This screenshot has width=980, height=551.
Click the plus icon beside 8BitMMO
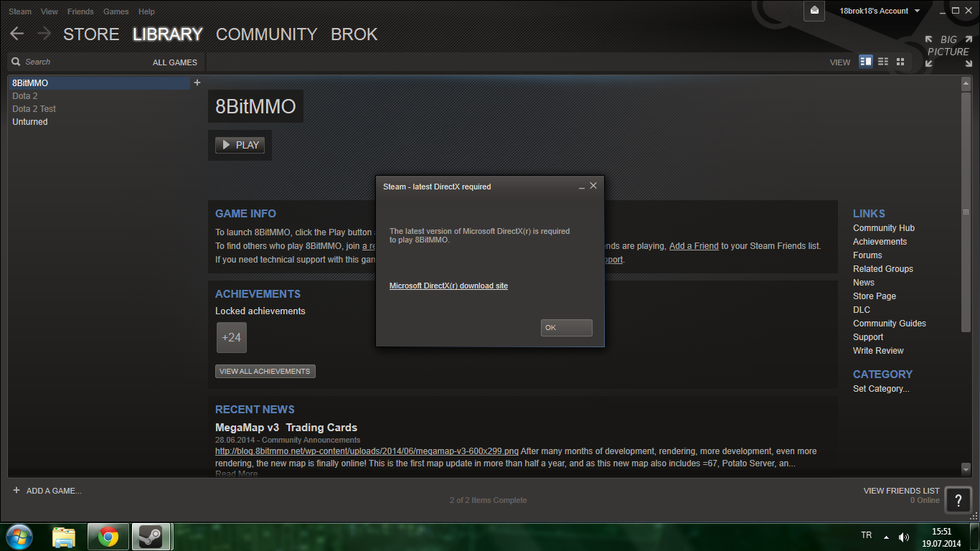(197, 83)
